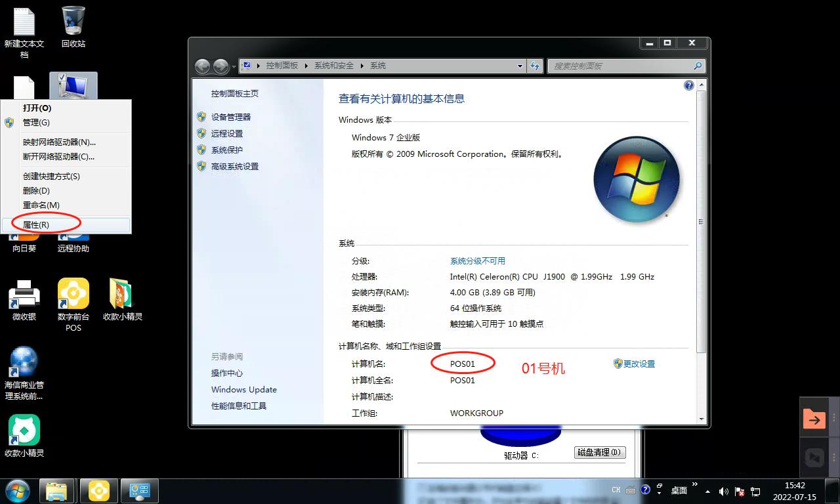
Task: Launch the green 收款小精灵 app shortcut
Action: pyautogui.click(x=24, y=436)
